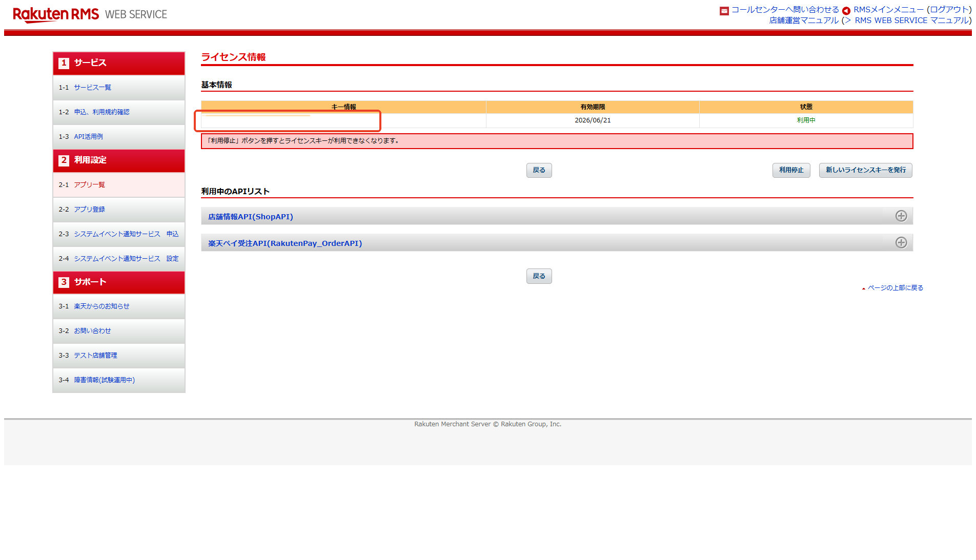Click the 3 サポート section header

[119, 282]
